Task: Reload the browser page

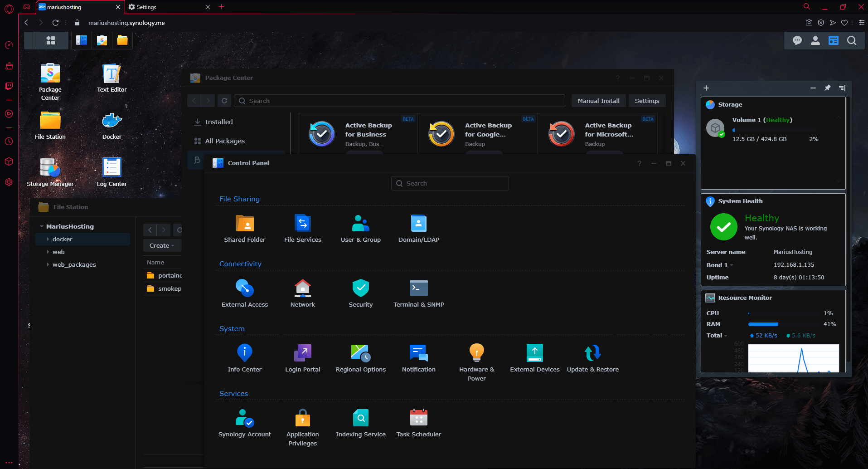Action: pos(55,23)
